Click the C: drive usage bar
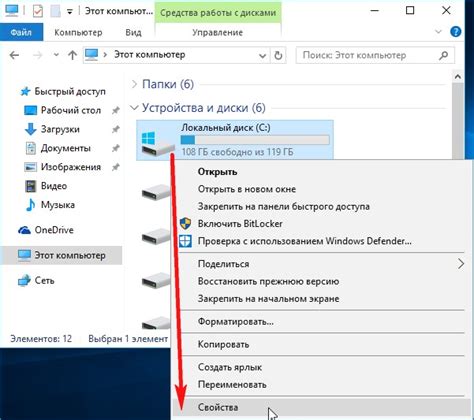This screenshot has width=474, height=420. point(255,140)
